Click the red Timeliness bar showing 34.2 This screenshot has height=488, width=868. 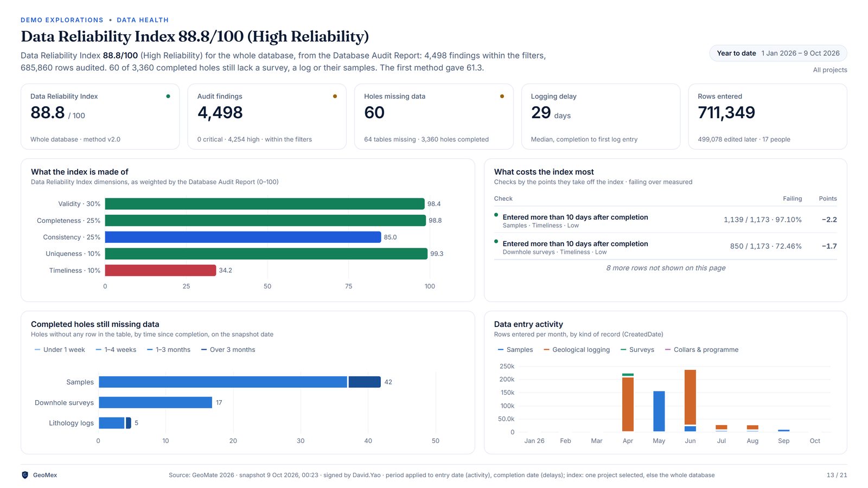click(161, 270)
